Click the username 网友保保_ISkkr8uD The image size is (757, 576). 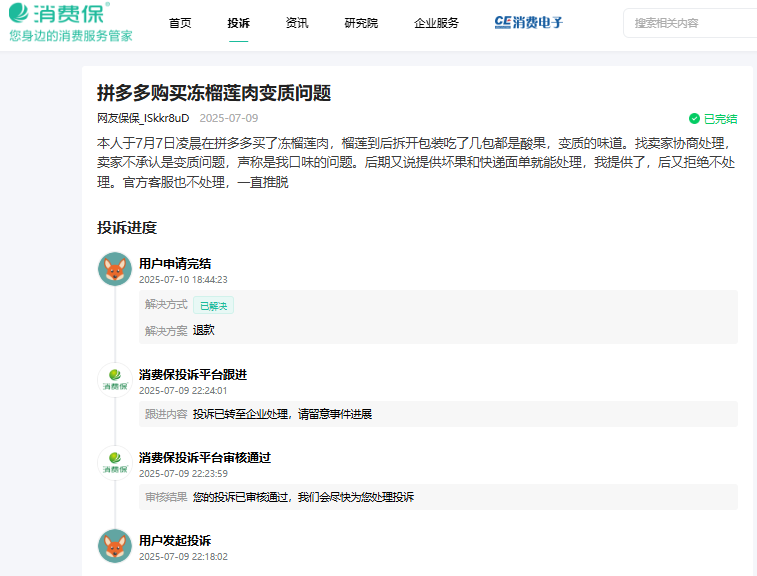(x=143, y=118)
